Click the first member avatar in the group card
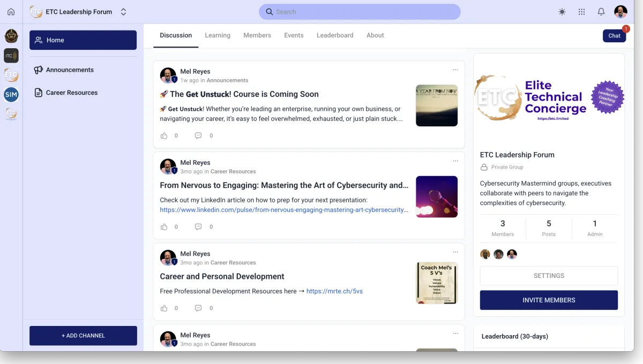Screen dimensions: 643x364 point(485,254)
